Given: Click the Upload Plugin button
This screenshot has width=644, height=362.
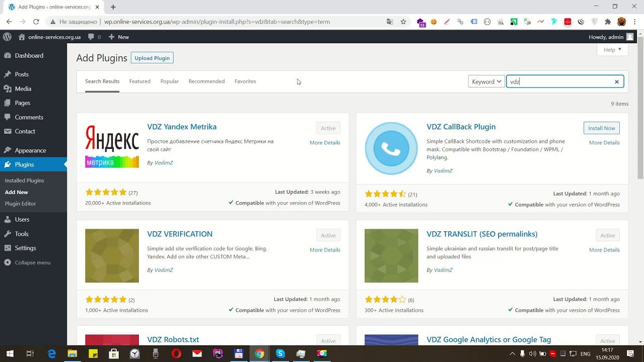Looking at the screenshot, I should (152, 58).
